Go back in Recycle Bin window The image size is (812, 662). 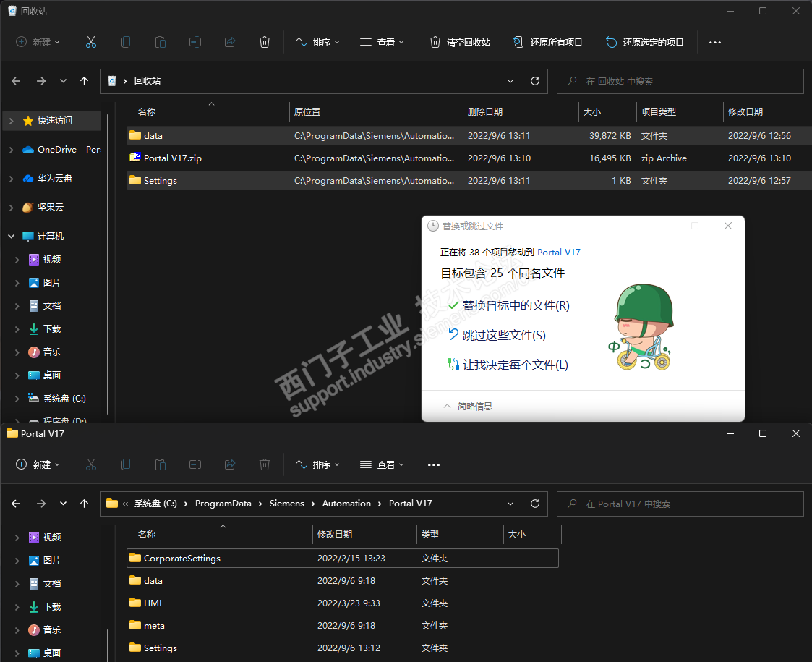point(16,81)
